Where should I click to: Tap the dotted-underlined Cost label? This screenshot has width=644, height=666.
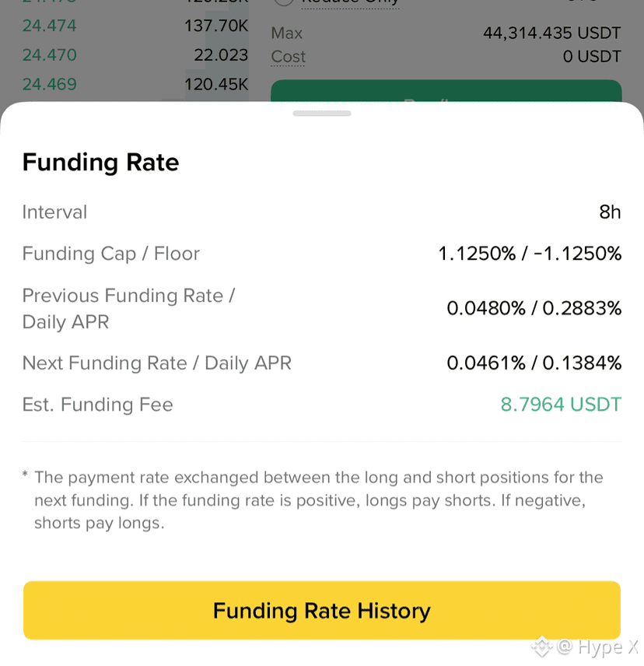pos(289,57)
